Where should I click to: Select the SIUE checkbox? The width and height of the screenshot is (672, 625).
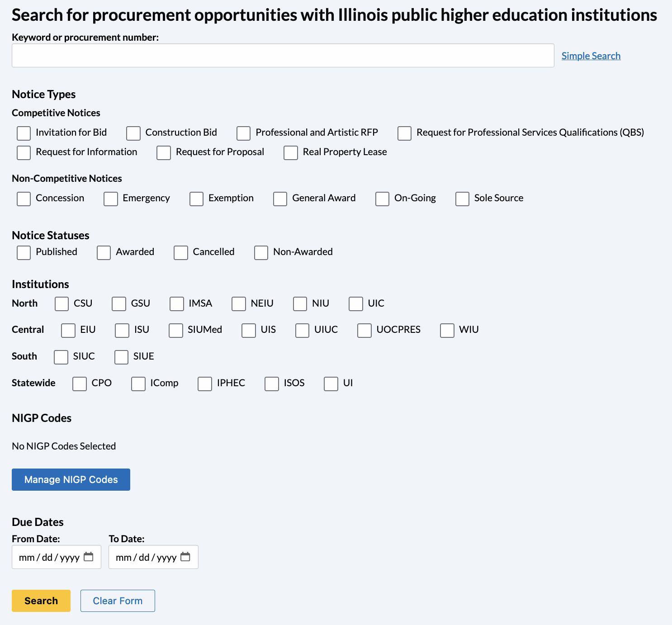(x=121, y=357)
